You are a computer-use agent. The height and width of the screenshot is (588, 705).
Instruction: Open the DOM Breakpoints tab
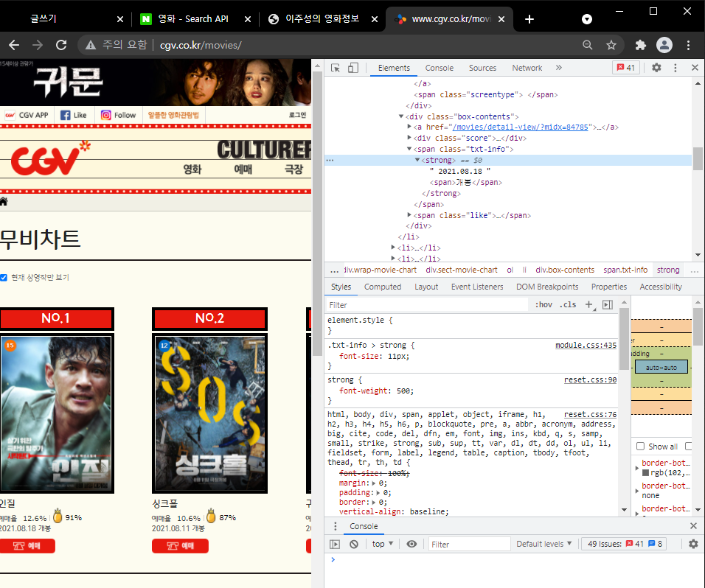[x=547, y=287]
